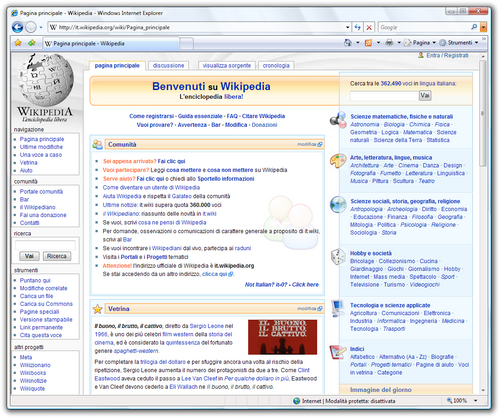This screenshot has height=418, width=500.
Task: Go back with the browser Back arrow
Action: [17, 27]
